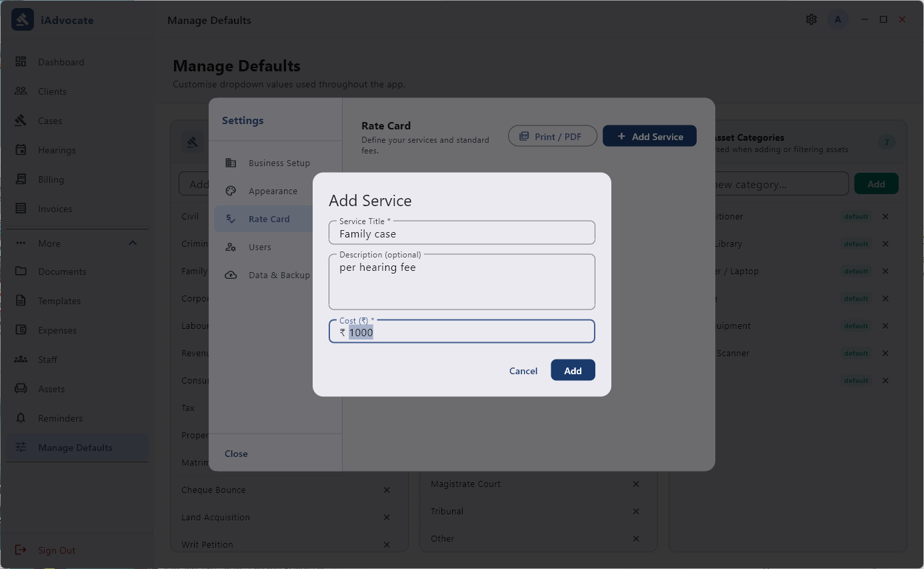Viewport: 924px width, 569px height.
Task: Open the Rate Card settings tab
Action: click(263, 219)
